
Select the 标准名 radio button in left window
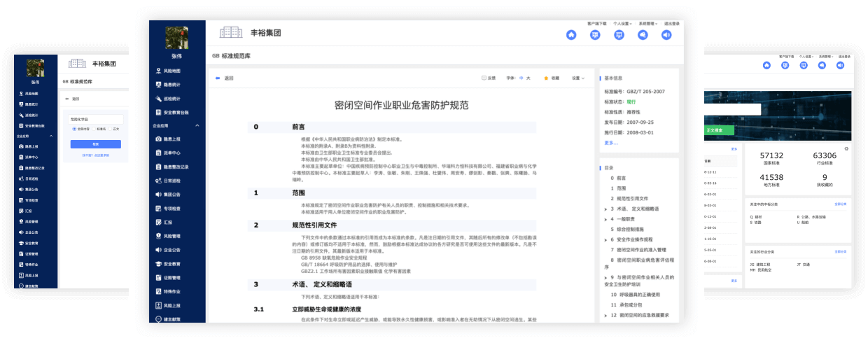(x=94, y=129)
